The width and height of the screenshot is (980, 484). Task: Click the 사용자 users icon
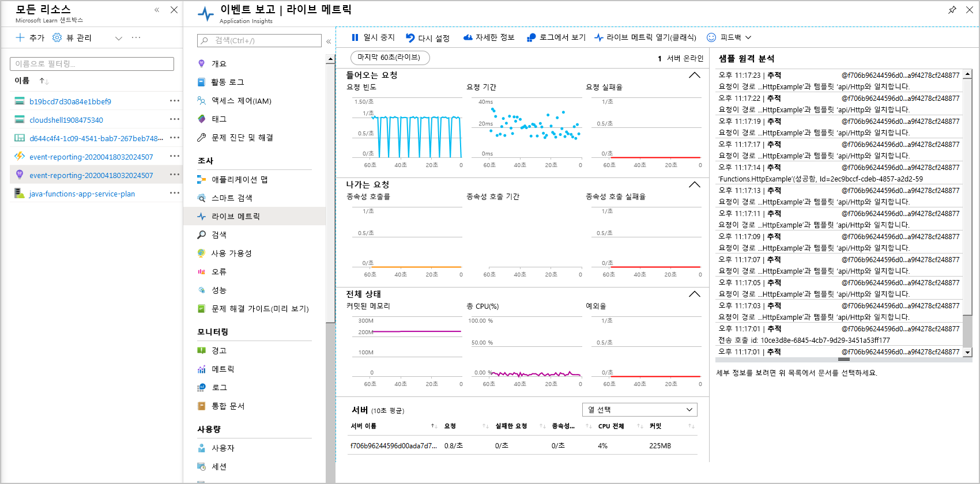click(201, 448)
